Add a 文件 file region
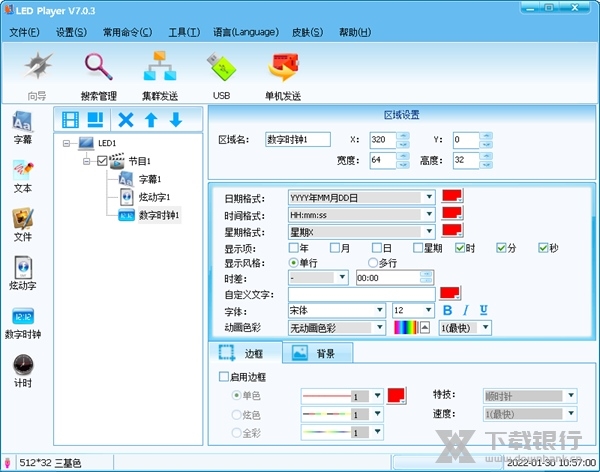Viewport: 600px width, 472px height. click(x=23, y=225)
